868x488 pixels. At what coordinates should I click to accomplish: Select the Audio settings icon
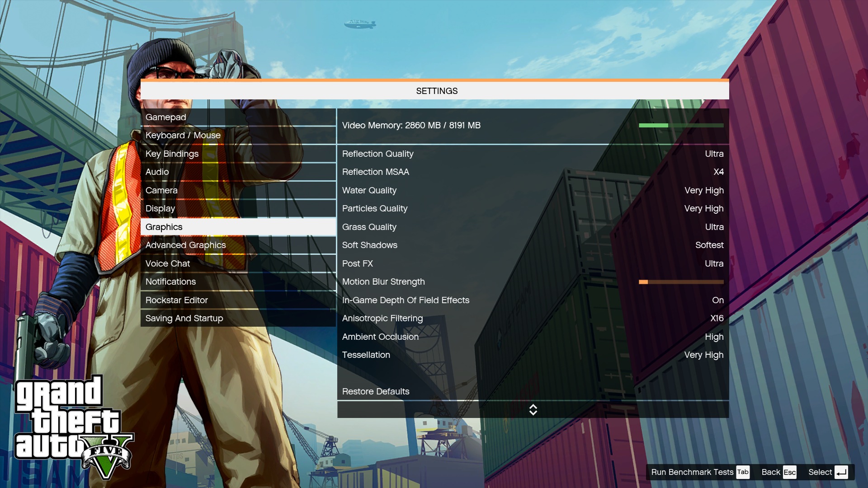tap(157, 172)
